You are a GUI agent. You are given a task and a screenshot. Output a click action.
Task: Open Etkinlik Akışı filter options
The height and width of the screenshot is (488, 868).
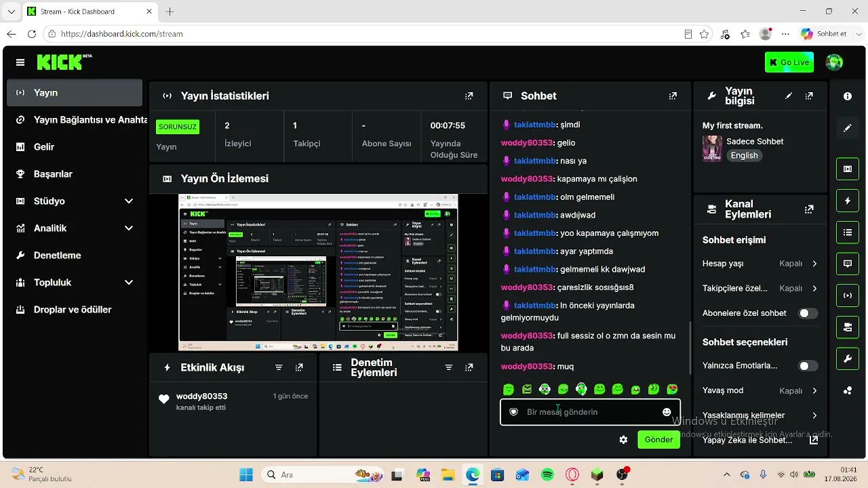(279, 367)
